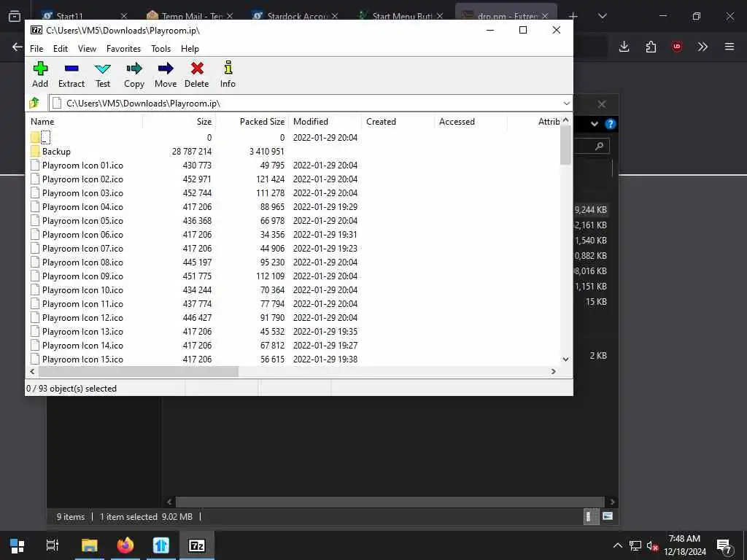Open Task View on taskbar
747x560 pixels.
click(x=52, y=545)
